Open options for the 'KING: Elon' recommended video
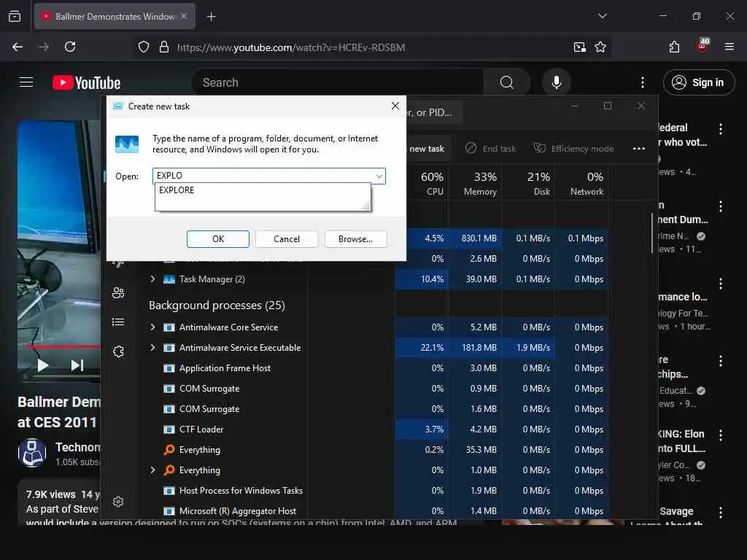747x560 pixels. pos(720,435)
